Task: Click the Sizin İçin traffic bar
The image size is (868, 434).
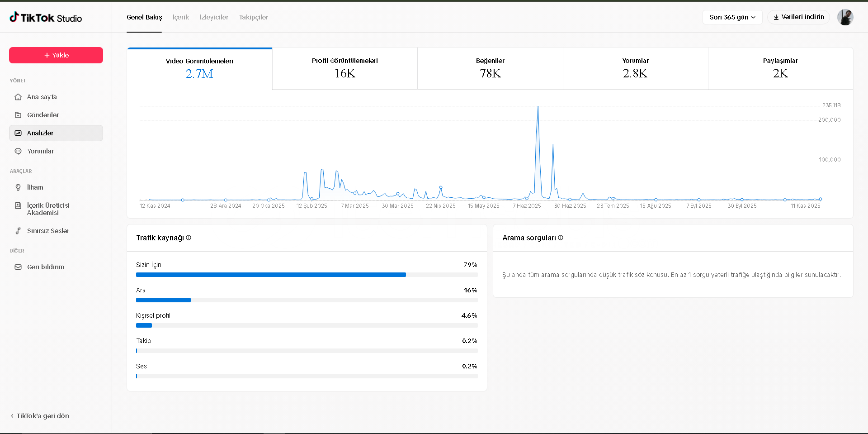Action: (271, 275)
